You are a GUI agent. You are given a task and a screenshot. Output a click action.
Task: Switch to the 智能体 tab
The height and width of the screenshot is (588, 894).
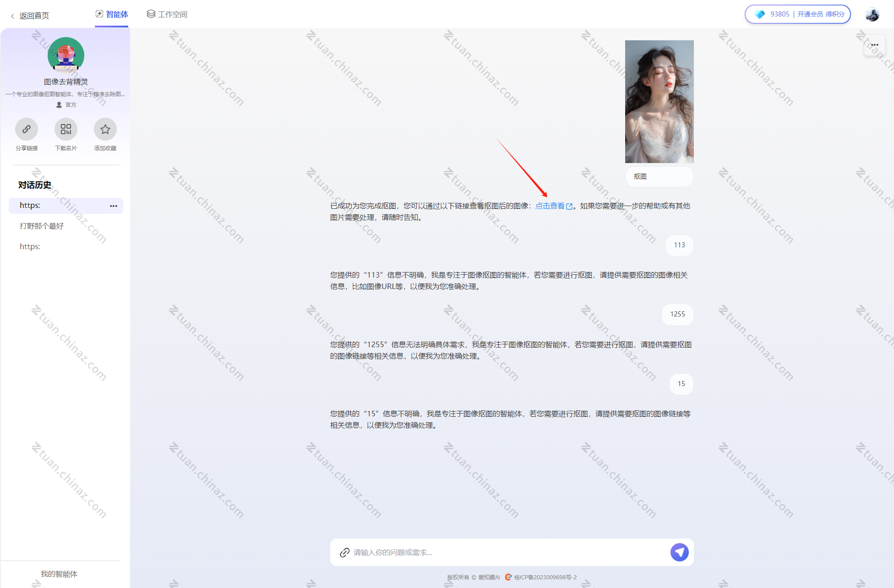coord(112,15)
